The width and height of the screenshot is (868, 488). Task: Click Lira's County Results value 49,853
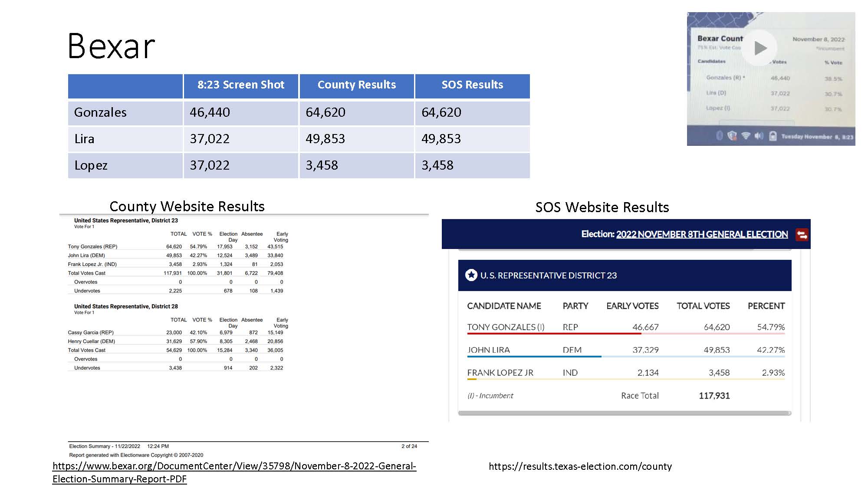click(x=325, y=139)
